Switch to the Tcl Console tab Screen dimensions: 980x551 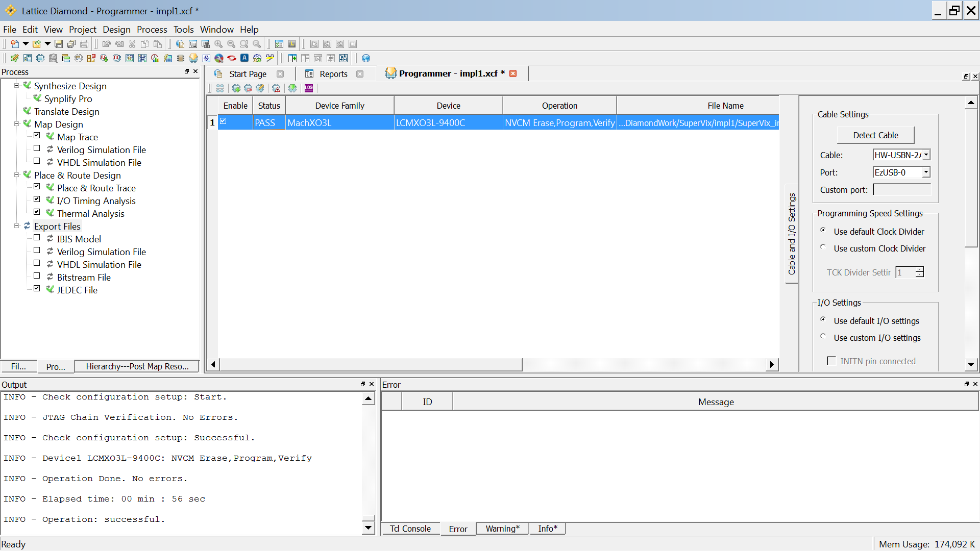click(410, 529)
